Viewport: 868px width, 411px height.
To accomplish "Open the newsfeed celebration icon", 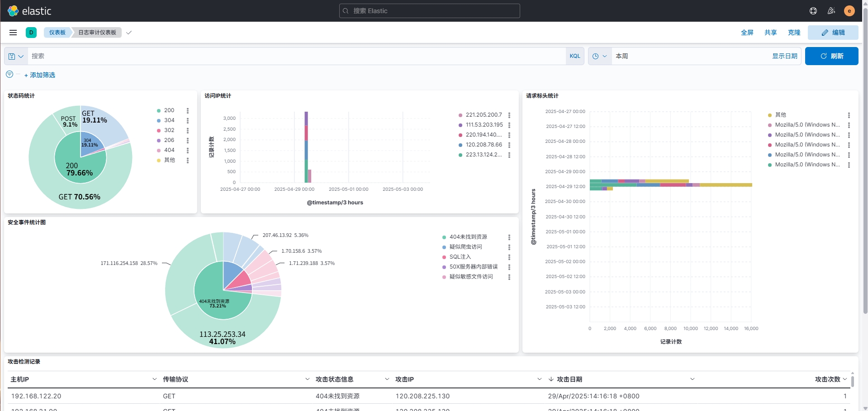I will [831, 11].
